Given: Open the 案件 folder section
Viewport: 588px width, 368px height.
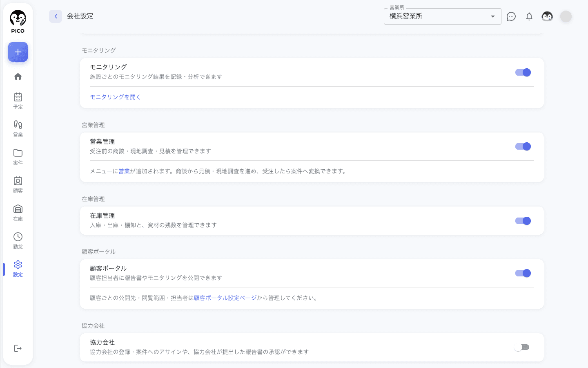Looking at the screenshot, I should pyautogui.click(x=18, y=157).
